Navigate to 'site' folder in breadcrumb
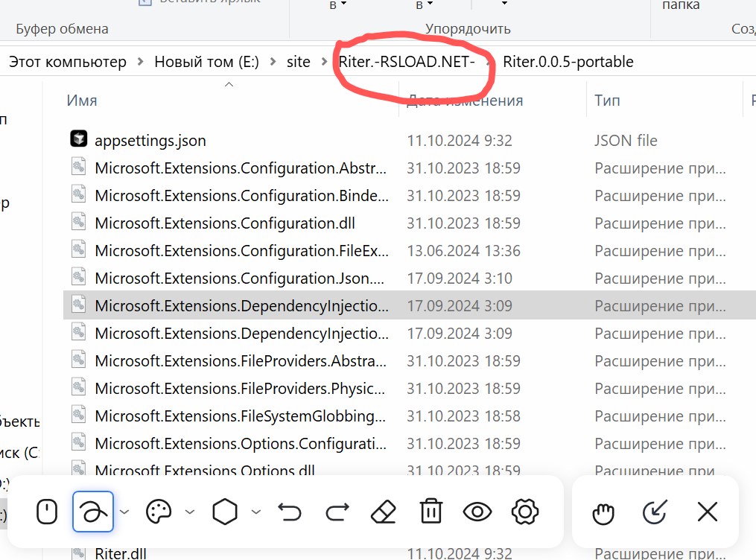 click(x=298, y=62)
